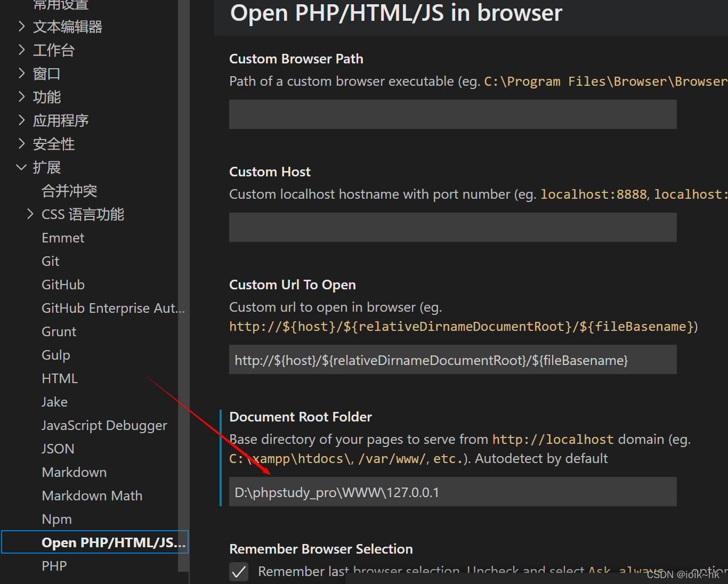Expand the 安全性 settings section

click(x=22, y=143)
